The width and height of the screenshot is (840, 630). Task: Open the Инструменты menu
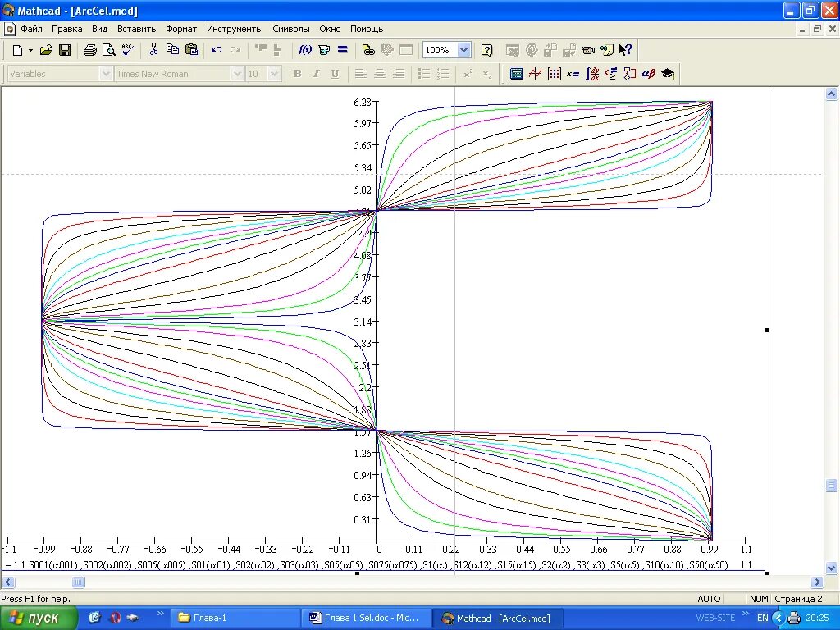coord(235,29)
